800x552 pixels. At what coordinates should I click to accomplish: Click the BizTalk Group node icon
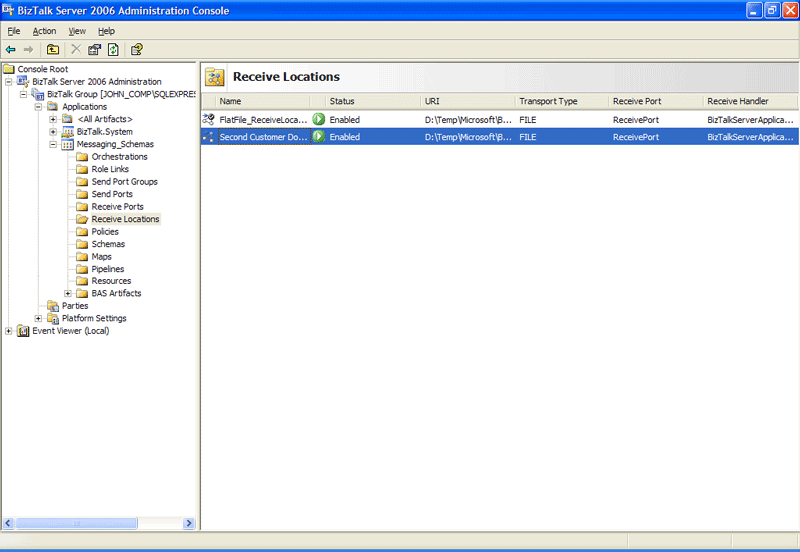click(38, 94)
